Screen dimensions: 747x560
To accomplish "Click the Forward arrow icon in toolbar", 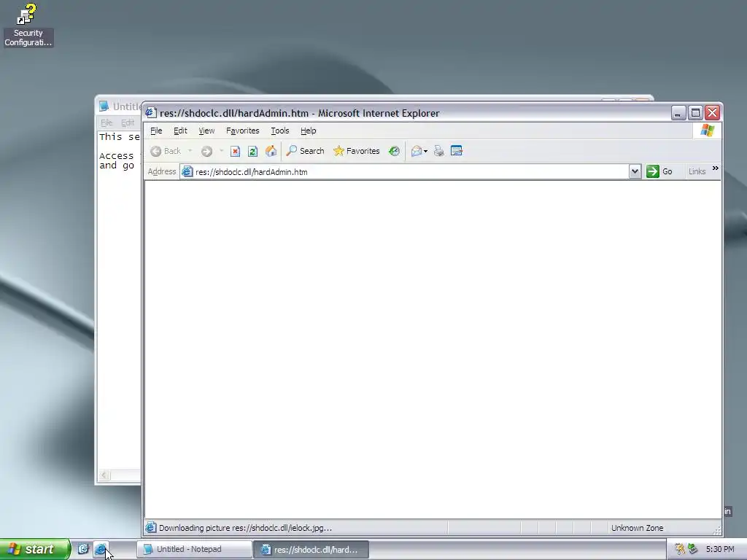I will click(206, 152).
